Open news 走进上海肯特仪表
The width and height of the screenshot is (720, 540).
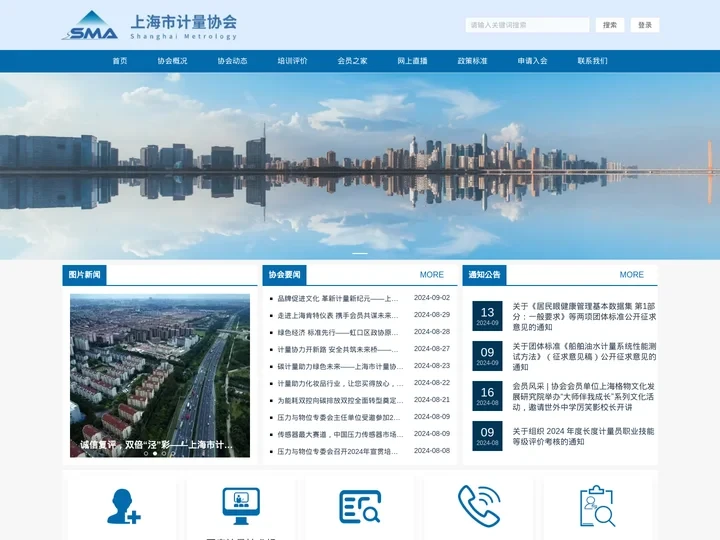(x=338, y=315)
